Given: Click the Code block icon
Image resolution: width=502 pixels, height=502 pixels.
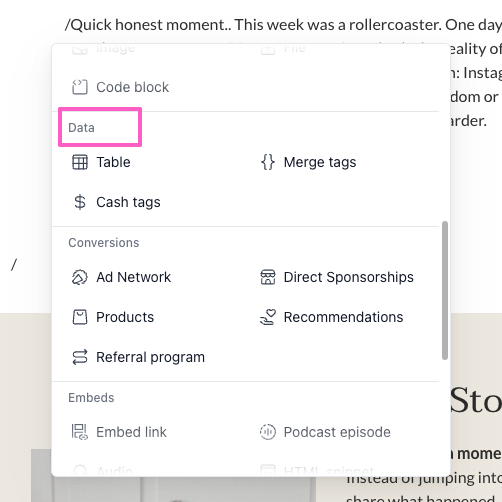Looking at the screenshot, I should (x=80, y=87).
